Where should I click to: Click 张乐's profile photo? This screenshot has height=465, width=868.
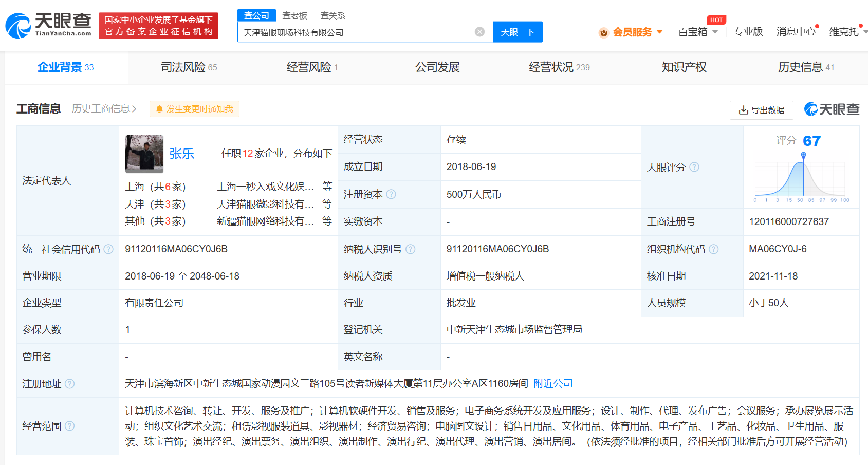tap(144, 154)
